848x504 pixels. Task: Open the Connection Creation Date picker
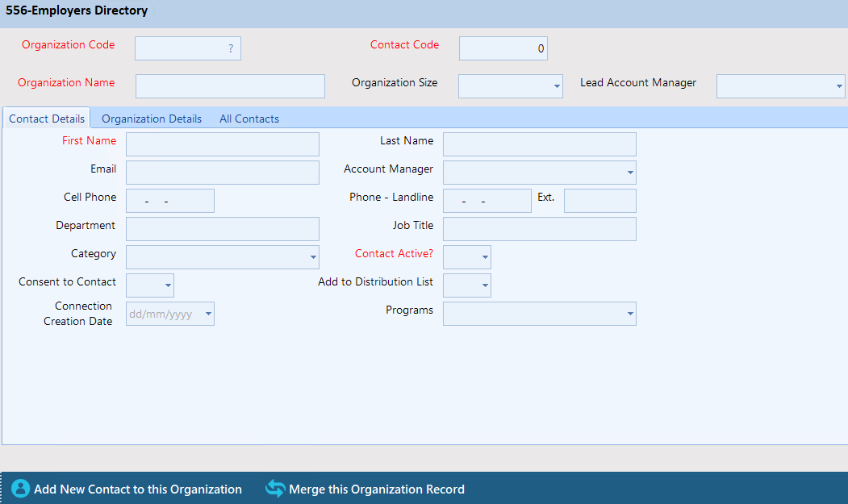pos(207,314)
